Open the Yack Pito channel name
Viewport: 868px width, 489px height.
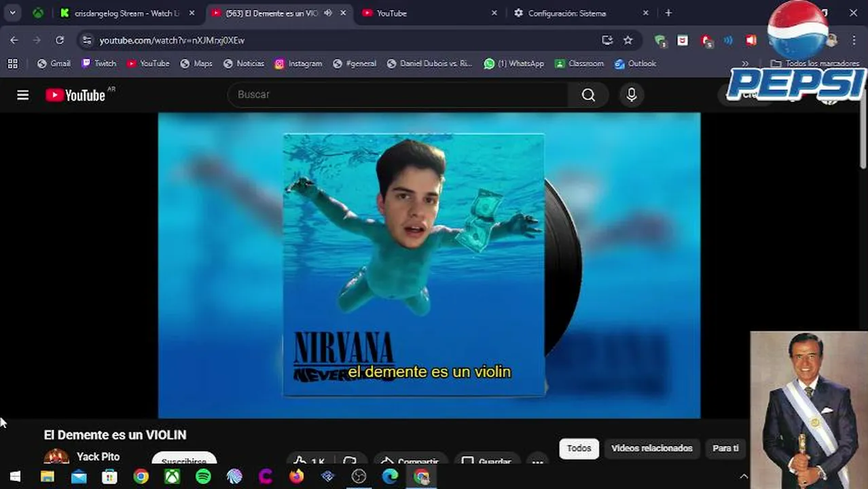(98, 456)
